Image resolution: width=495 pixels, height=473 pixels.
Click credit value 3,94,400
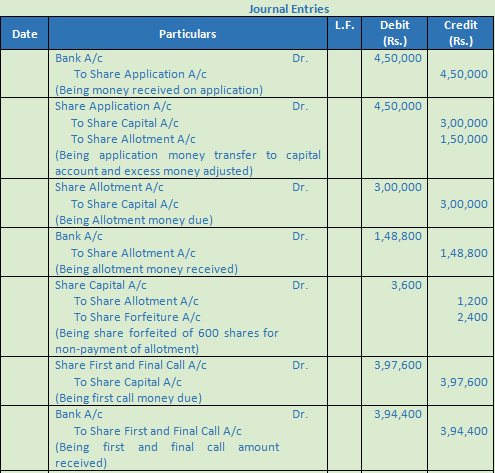click(464, 431)
